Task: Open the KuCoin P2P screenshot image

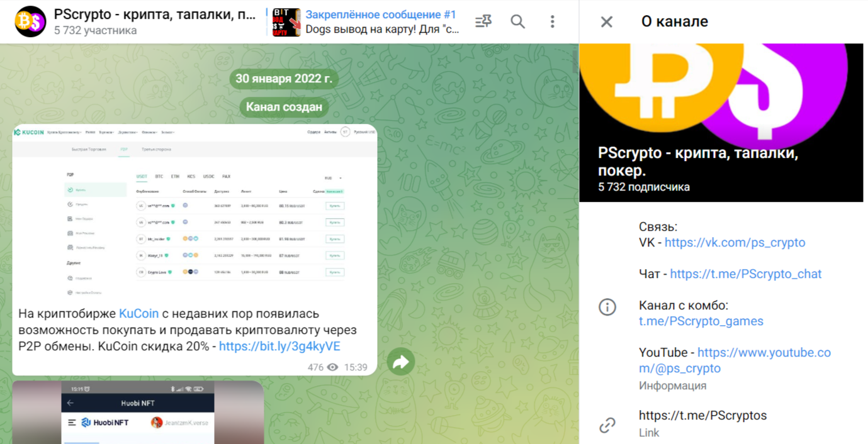Action: [x=194, y=212]
